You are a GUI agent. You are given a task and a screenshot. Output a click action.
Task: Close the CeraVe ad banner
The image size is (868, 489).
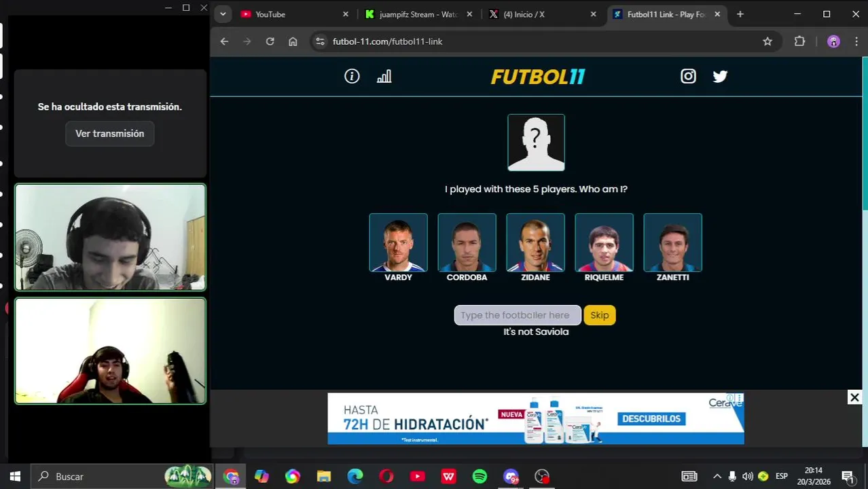point(854,398)
